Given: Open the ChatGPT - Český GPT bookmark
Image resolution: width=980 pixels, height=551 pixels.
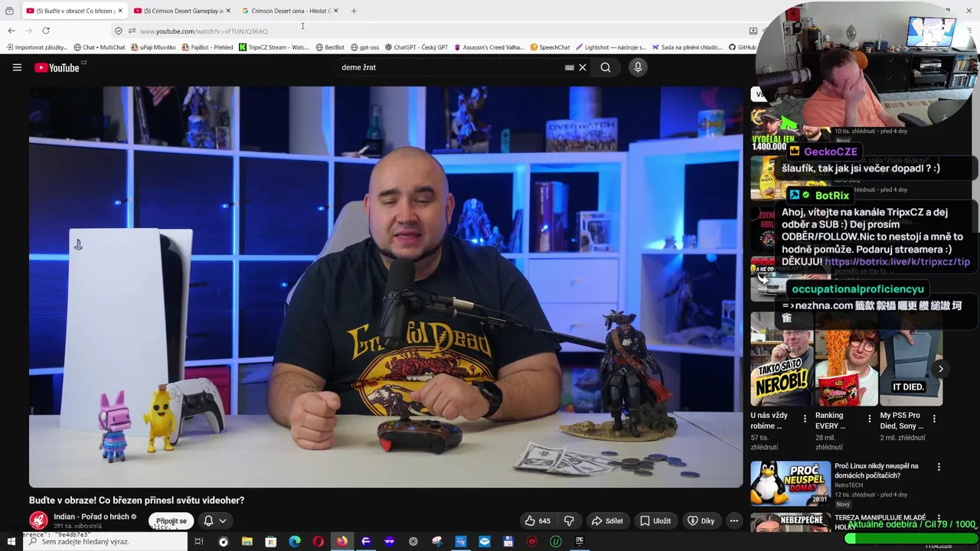Looking at the screenshot, I should (416, 47).
